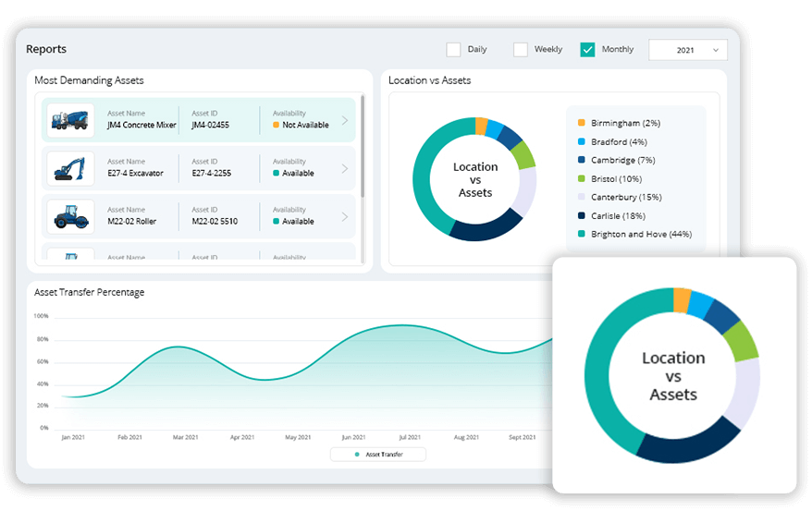This screenshot has width=812, height=523.
Task: Open the 2021 year dropdown
Action: click(x=687, y=50)
